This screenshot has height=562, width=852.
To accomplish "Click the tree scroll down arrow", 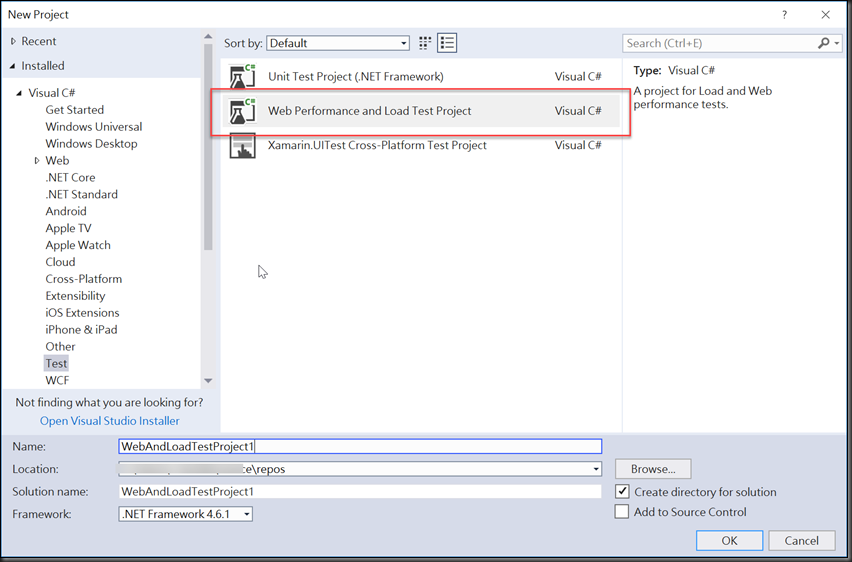I will point(208,381).
